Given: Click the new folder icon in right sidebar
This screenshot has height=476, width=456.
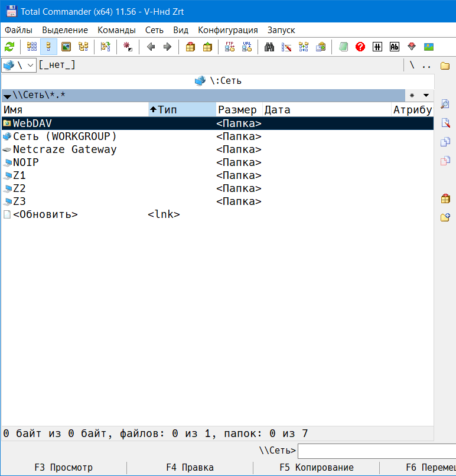Looking at the screenshot, I should 445,217.
